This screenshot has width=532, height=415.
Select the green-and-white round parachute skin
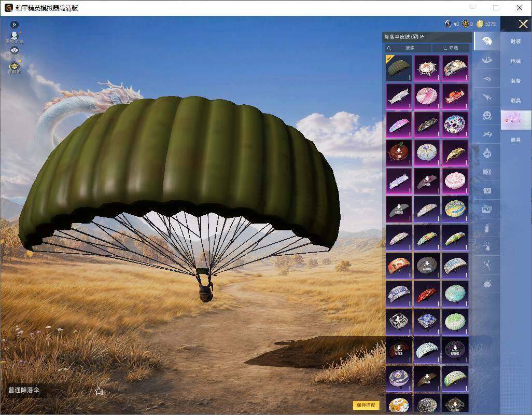[455, 322]
